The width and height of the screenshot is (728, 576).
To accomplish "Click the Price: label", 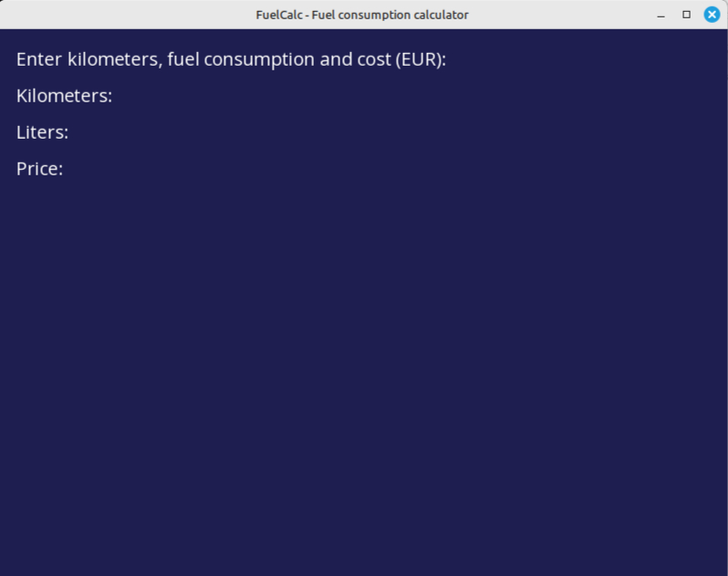I will [x=39, y=169].
